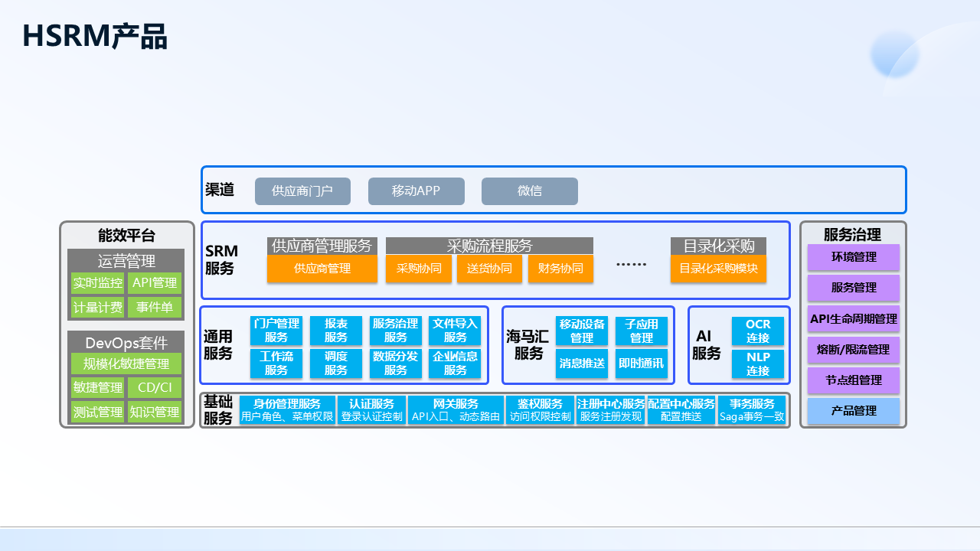Select the orange 供应商管理 block
The height and width of the screenshot is (551, 980).
[322, 269]
